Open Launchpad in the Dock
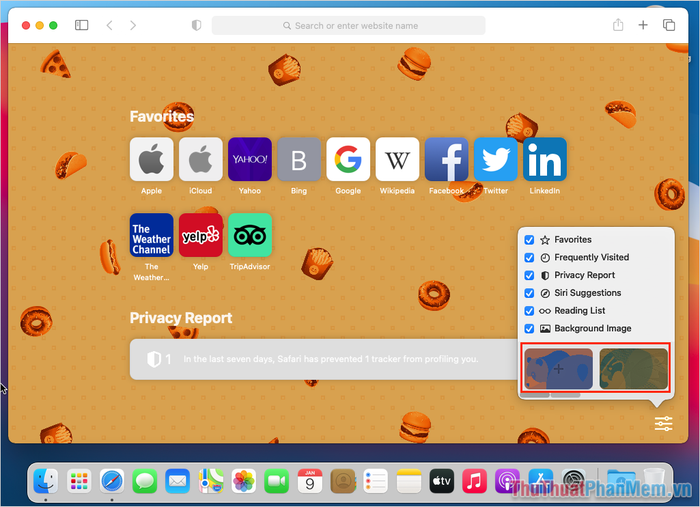 pos(79,481)
